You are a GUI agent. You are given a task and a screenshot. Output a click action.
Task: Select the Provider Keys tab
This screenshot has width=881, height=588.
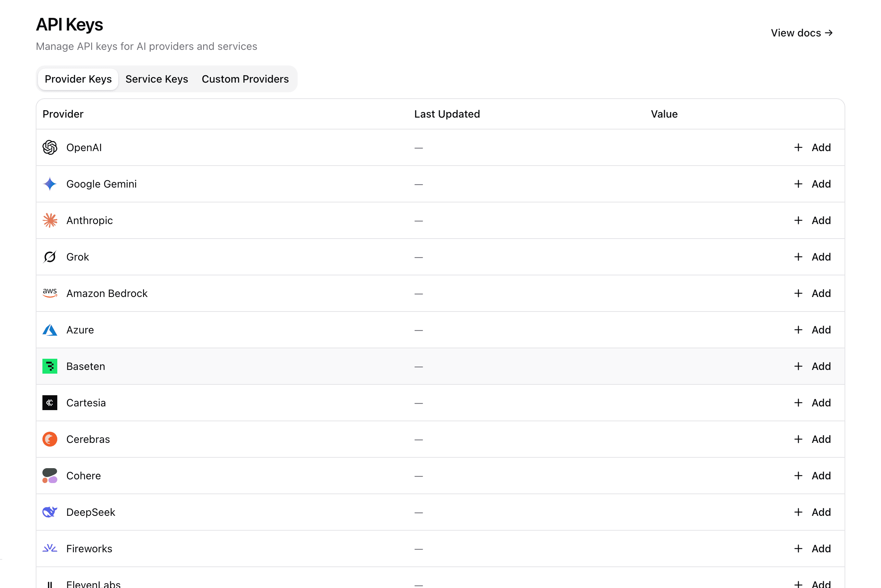click(x=79, y=79)
